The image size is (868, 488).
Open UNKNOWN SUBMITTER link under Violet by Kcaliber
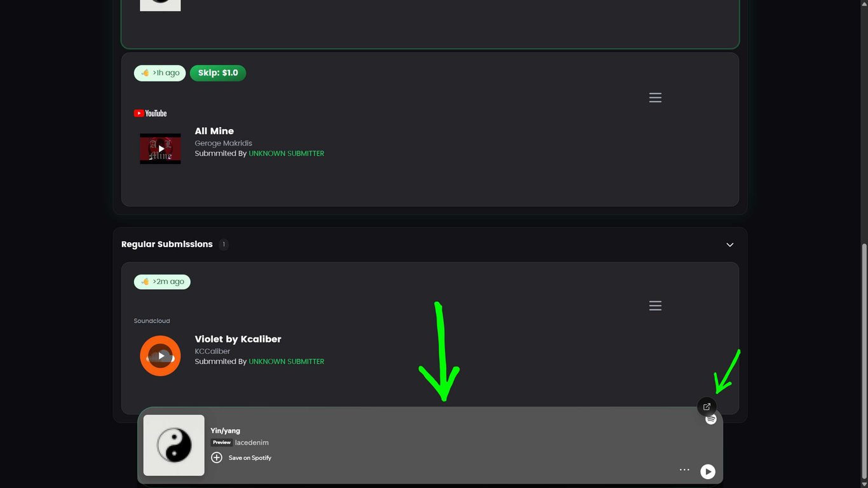tap(287, 362)
